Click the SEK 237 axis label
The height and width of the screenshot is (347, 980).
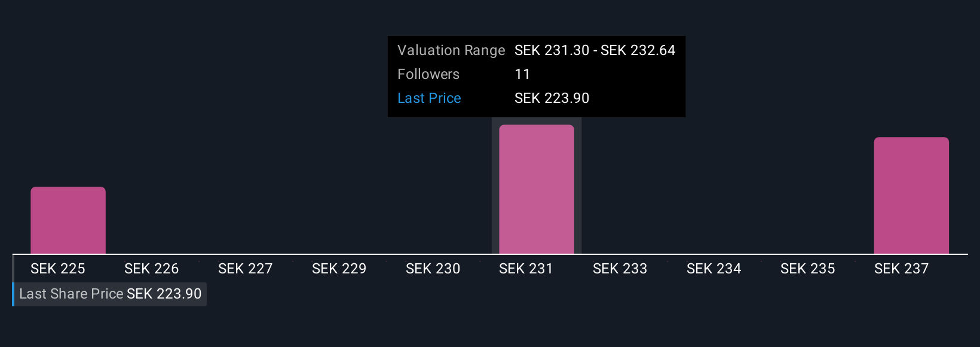click(x=901, y=269)
